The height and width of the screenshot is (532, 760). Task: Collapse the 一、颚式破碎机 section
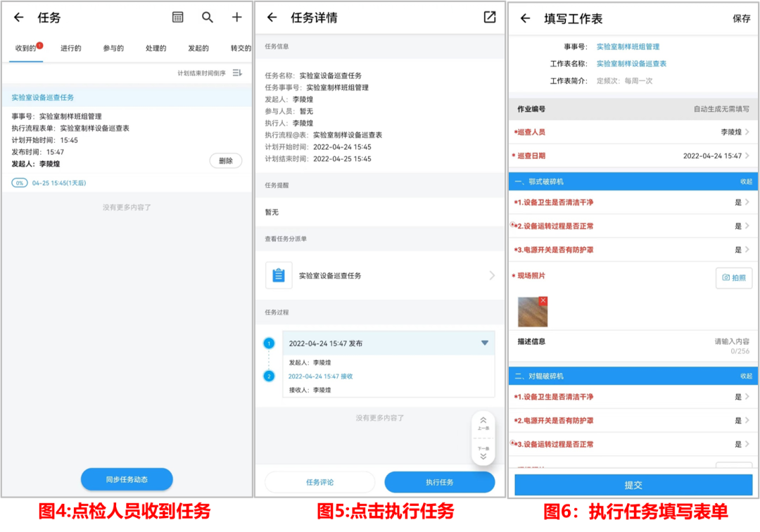pyautogui.click(x=746, y=182)
